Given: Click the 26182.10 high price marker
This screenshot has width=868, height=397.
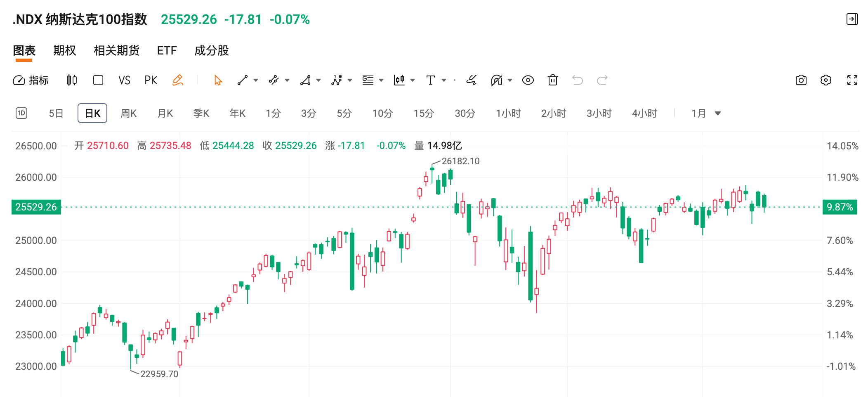Looking at the screenshot, I should 460,161.
